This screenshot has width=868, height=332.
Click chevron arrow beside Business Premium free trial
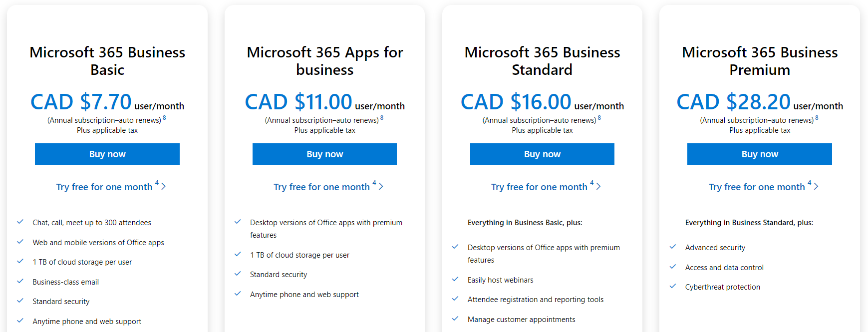point(816,186)
